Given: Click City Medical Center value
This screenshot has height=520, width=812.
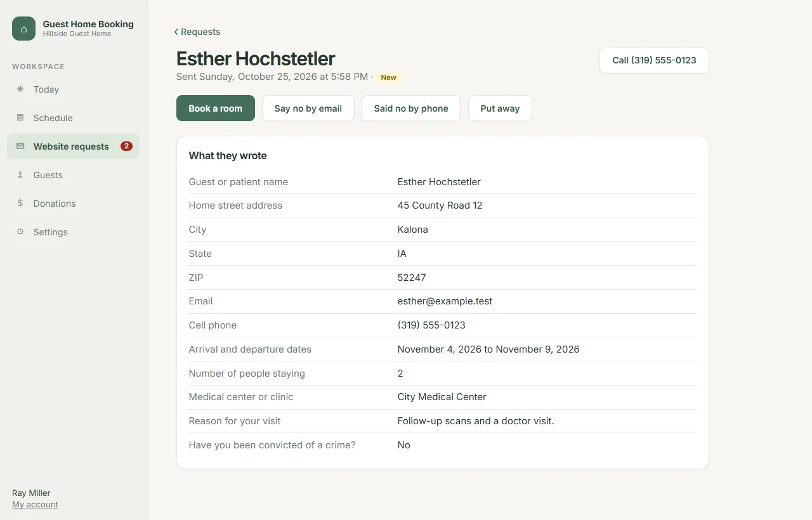Looking at the screenshot, I should [442, 397].
